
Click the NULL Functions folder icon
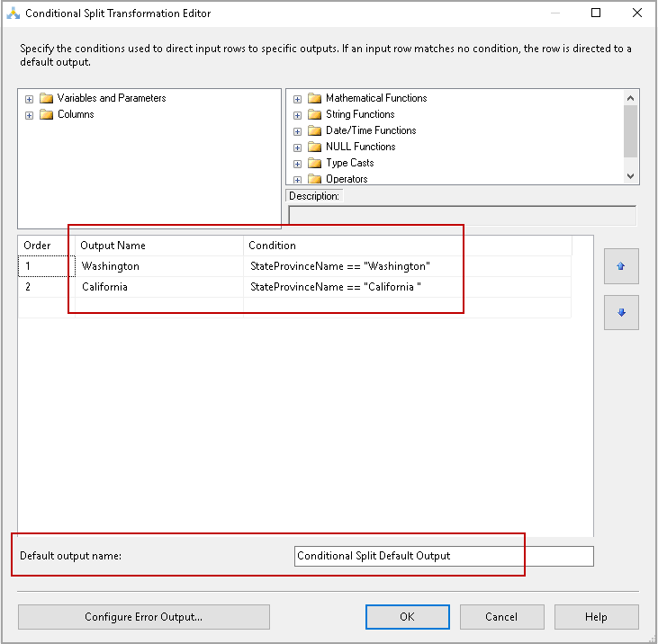(x=314, y=147)
